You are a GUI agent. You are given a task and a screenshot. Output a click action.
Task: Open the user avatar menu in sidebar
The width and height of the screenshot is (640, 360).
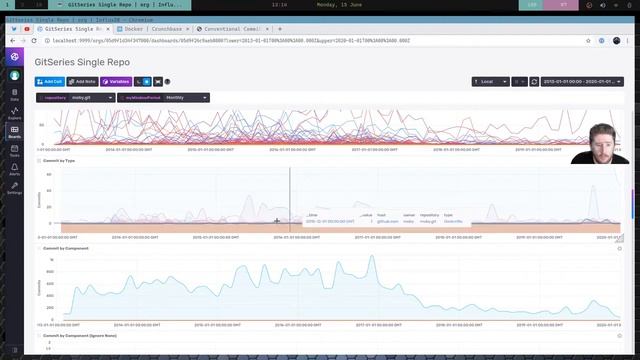coord(14,76)
